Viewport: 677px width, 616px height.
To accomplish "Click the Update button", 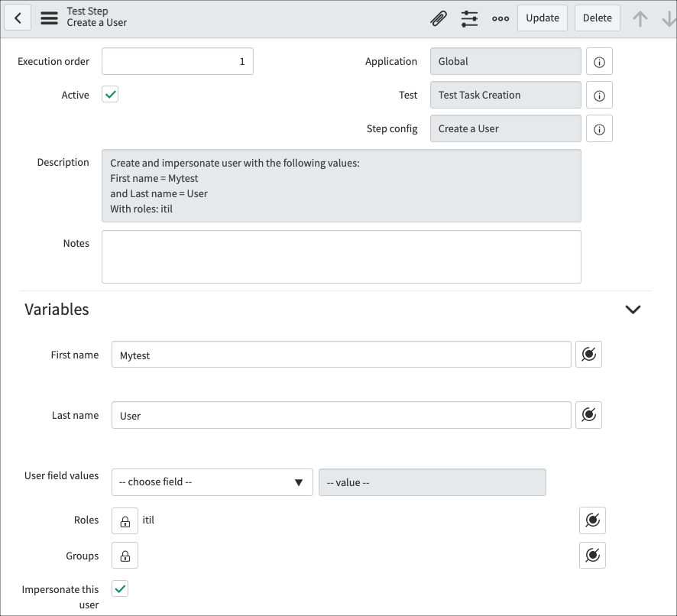I will click(x=542, y=17).
